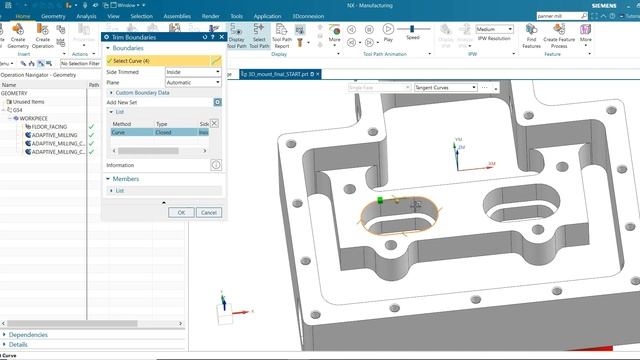
Task: Expand the Dependencies panel
Action: (4, 334)
